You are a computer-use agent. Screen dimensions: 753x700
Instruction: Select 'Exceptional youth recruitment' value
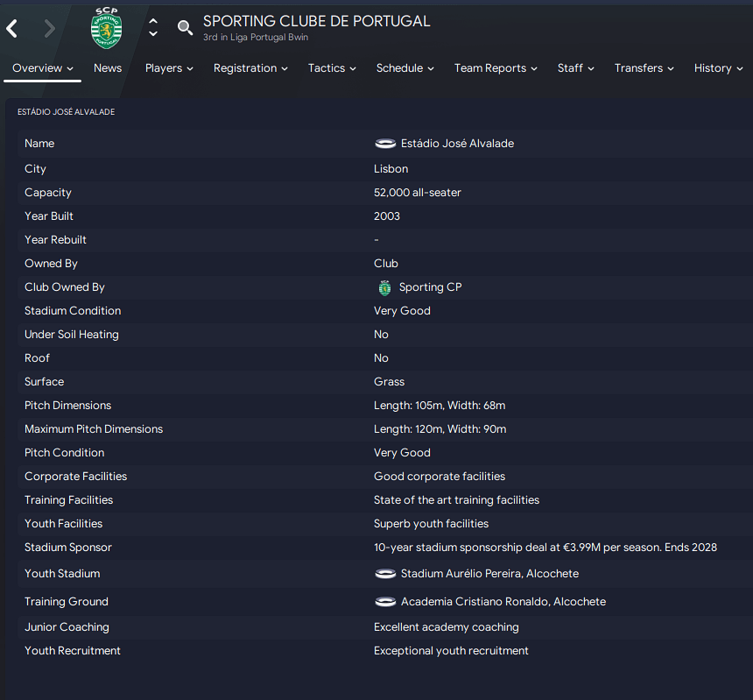451,651
